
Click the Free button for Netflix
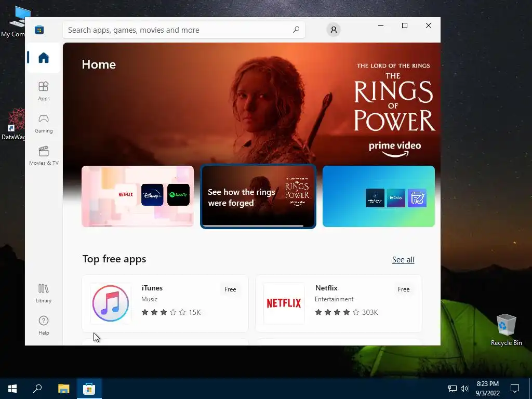(x=404, y=289)
